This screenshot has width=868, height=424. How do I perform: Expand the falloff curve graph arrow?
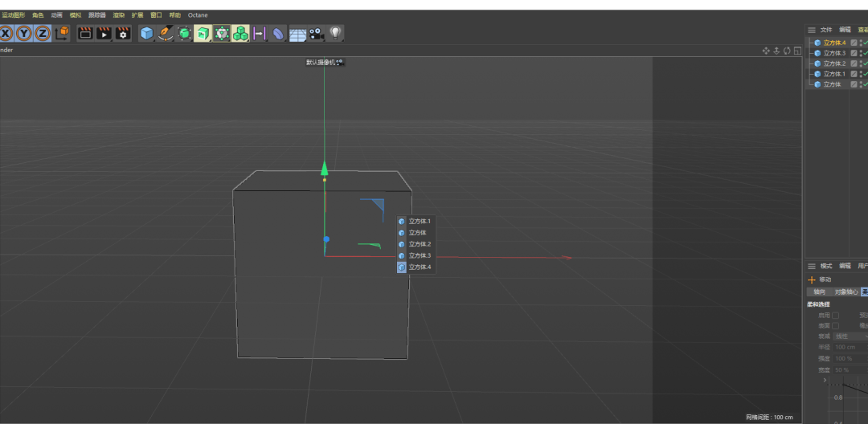(x=825, y=381)
